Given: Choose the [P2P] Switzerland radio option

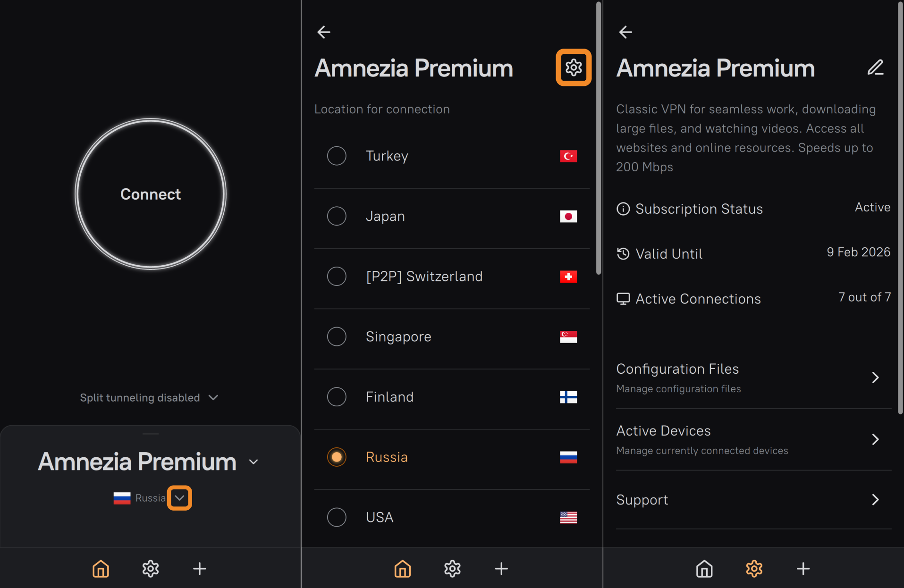Looking at the screenshot, I should pyautogui.click(x=337, y=277).
